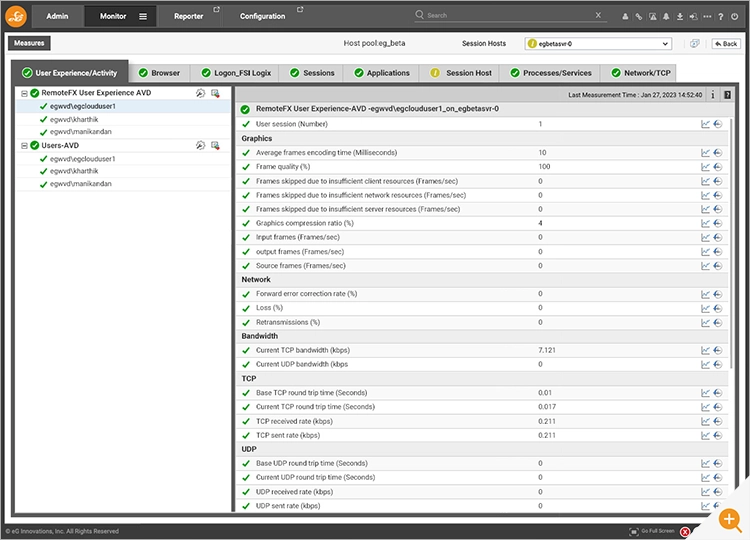Switch to the Session Host tab
750x540 pixels.
[x=461, y=73]
